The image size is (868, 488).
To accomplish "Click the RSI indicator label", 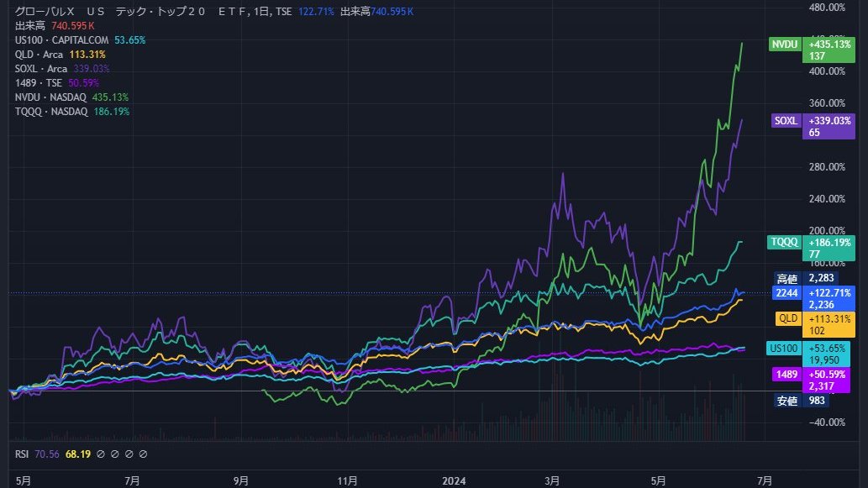I will pyautogui.click(x=22, y=454).
